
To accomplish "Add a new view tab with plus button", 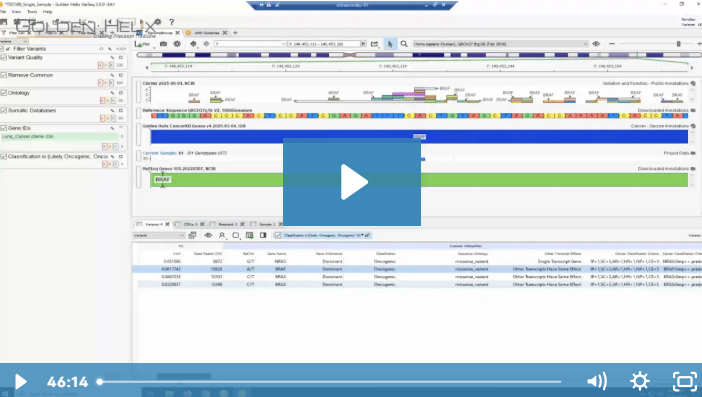I will tap(235, 33).
